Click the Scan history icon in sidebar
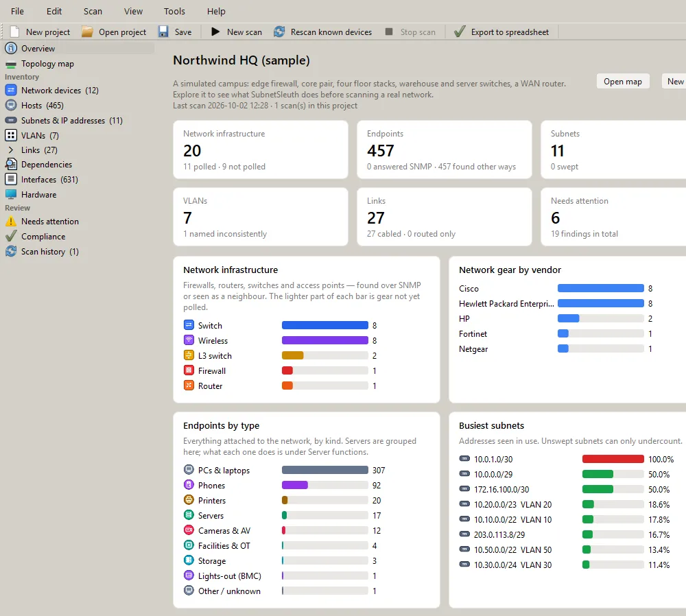686x616 pixels. pos(11,251)
